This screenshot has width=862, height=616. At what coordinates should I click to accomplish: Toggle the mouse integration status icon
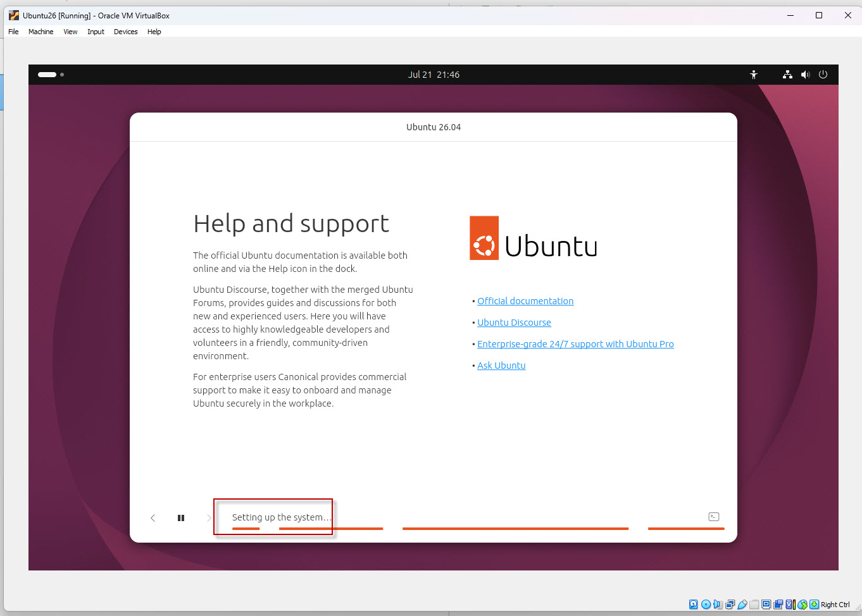coord(803,605)
